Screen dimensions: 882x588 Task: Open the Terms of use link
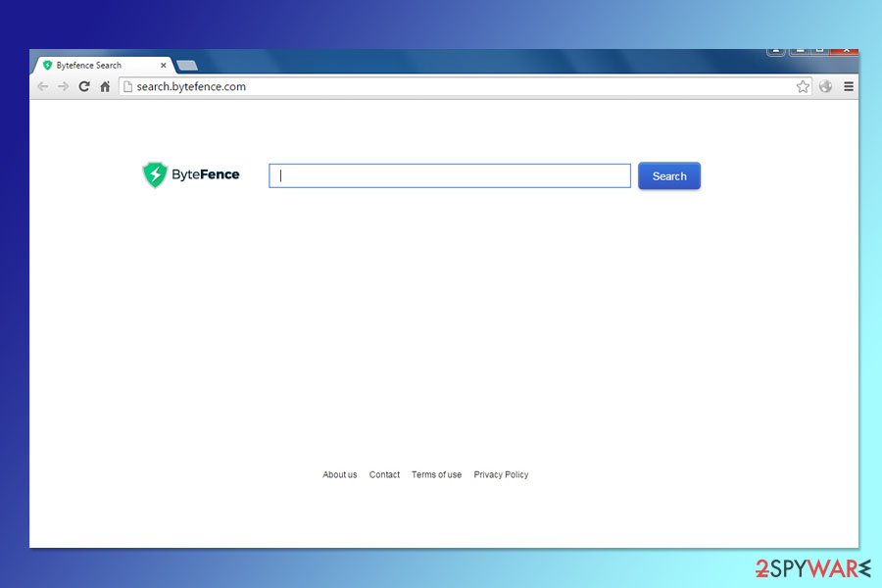(x=436, y=475)
